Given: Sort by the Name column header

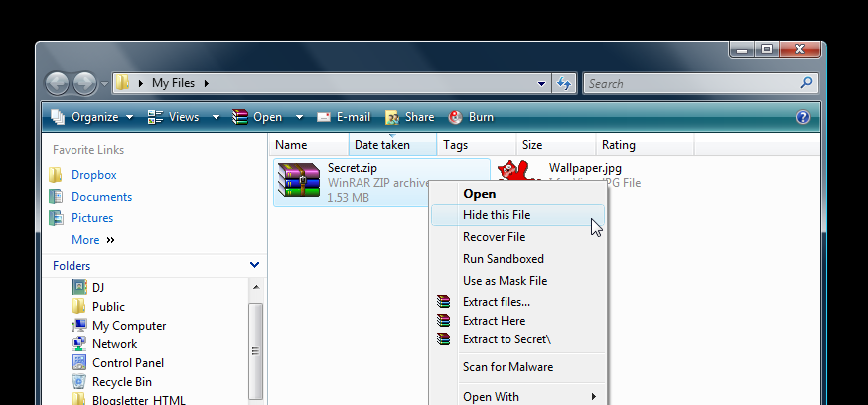Looking at the screenshot, I should point(310,145).
